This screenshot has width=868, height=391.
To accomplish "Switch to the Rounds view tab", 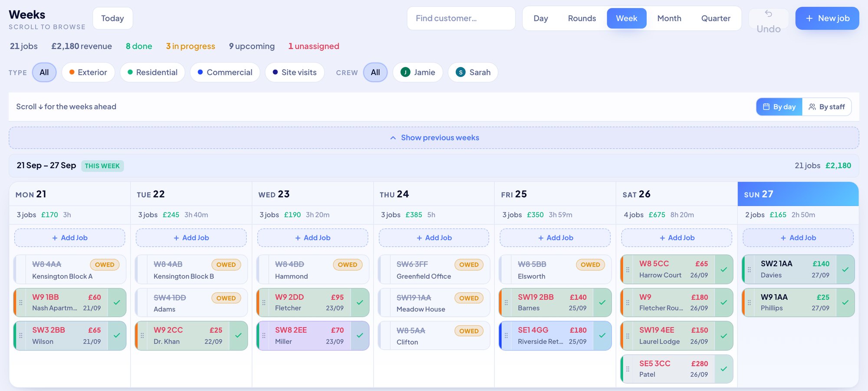I will 582,18.
